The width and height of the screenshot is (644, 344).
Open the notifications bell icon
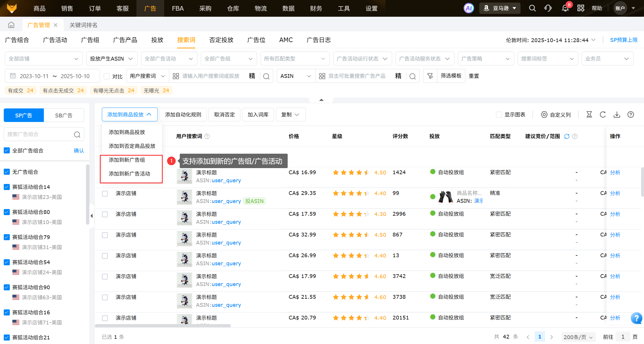(x=565, y=8)
